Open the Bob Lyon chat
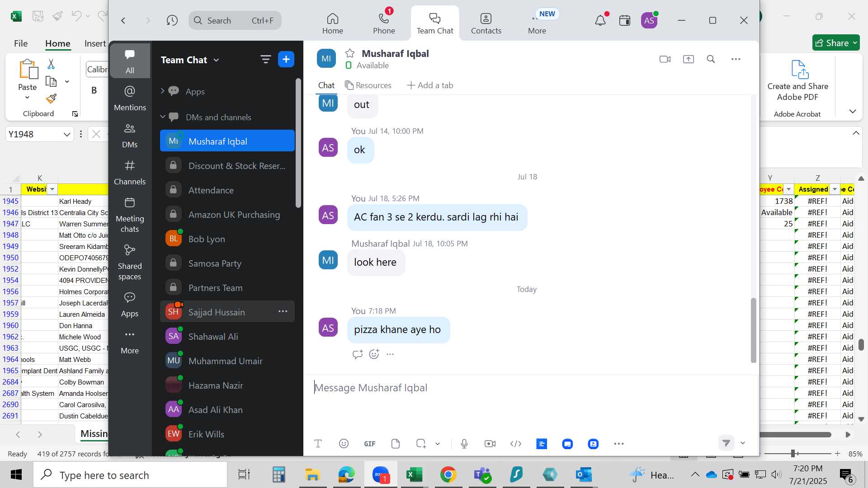The image size is (868, 488). (x=227, y=239)
